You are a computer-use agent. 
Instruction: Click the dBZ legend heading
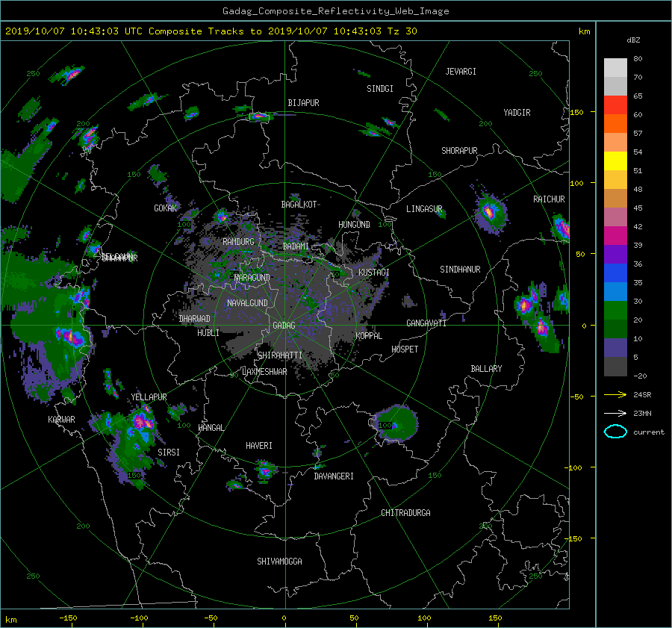pos(633,40)
